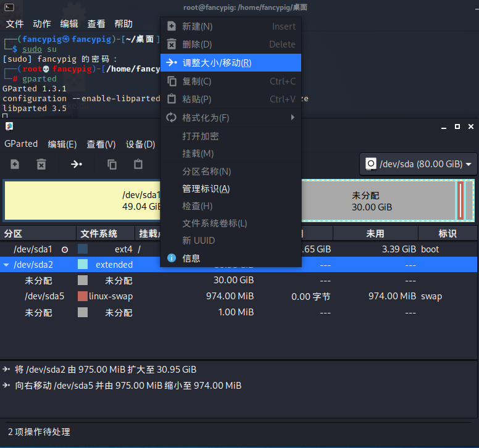Click the refresh icon beside 格式化为(F)
Screen dimensions: 479x448
(172, 118)
